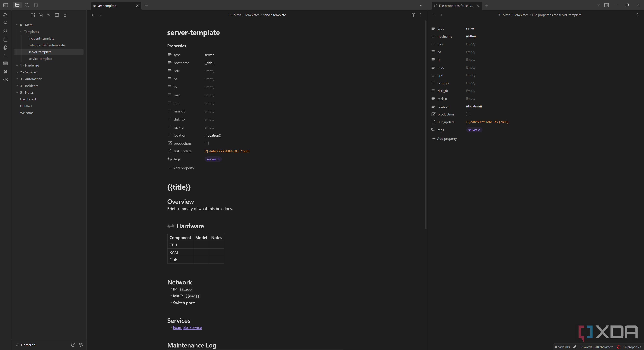The image size is (644, 350).
Task: Open the help icon next to HomeLab
Action: click(73, 345)
